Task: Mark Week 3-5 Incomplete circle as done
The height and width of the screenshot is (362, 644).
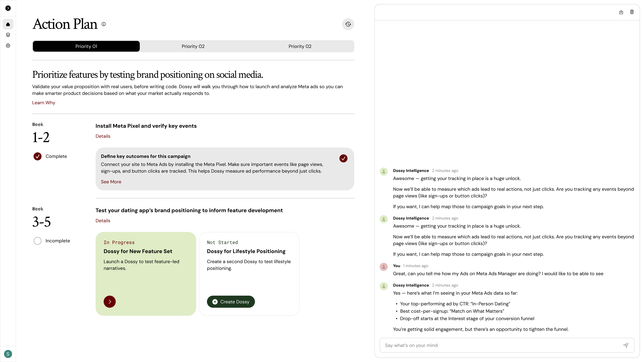Action: [38, 241]
